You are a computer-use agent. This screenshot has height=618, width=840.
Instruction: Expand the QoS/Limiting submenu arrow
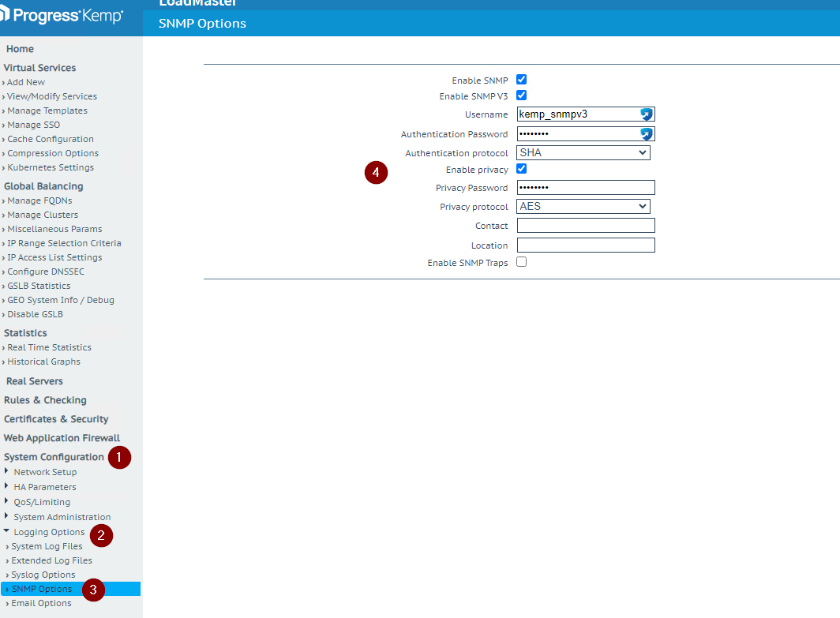(x=6, y=500)
